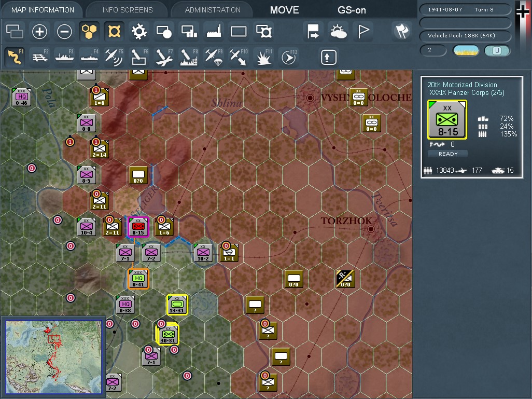
Task: Click the rectangle-with-bar-chart toolbar icon
Action: click(x=189, y=32)
